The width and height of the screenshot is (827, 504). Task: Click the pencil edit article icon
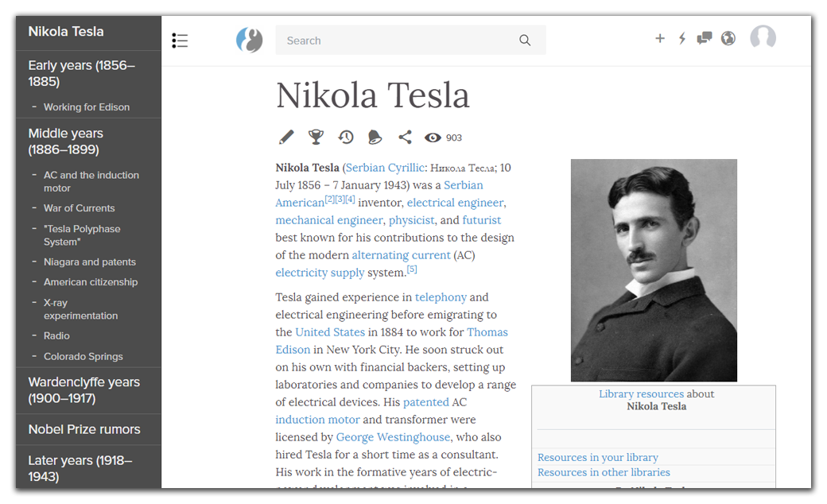tap(286, 137)
